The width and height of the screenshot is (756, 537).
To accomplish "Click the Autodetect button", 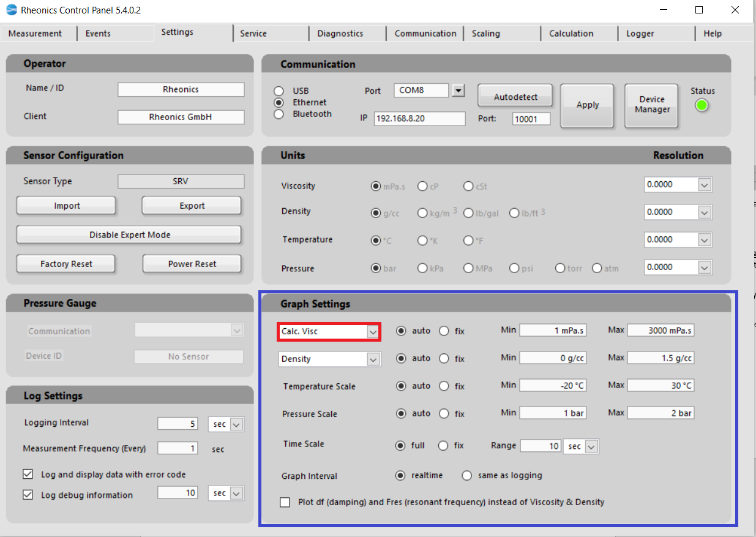I will tap(515, 97).
